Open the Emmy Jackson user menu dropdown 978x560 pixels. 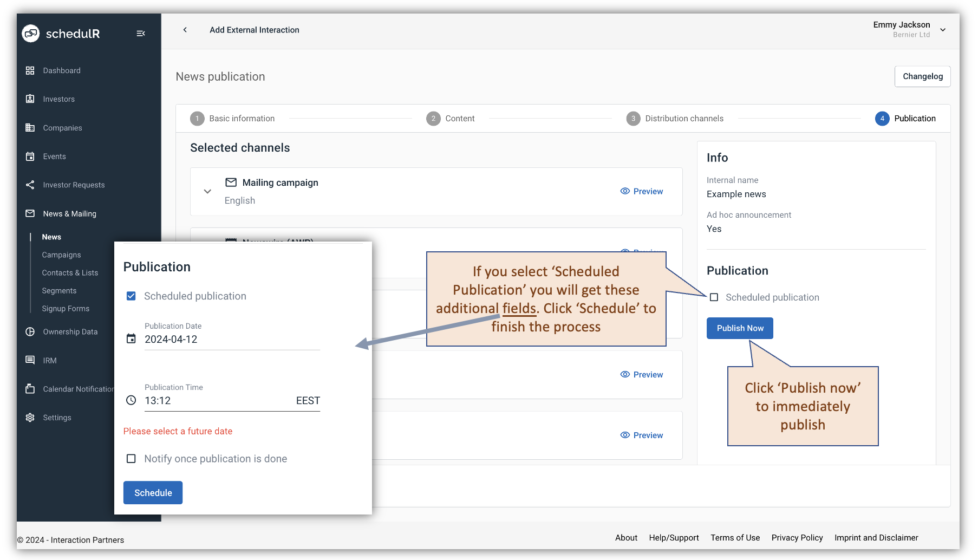(943, 30)
